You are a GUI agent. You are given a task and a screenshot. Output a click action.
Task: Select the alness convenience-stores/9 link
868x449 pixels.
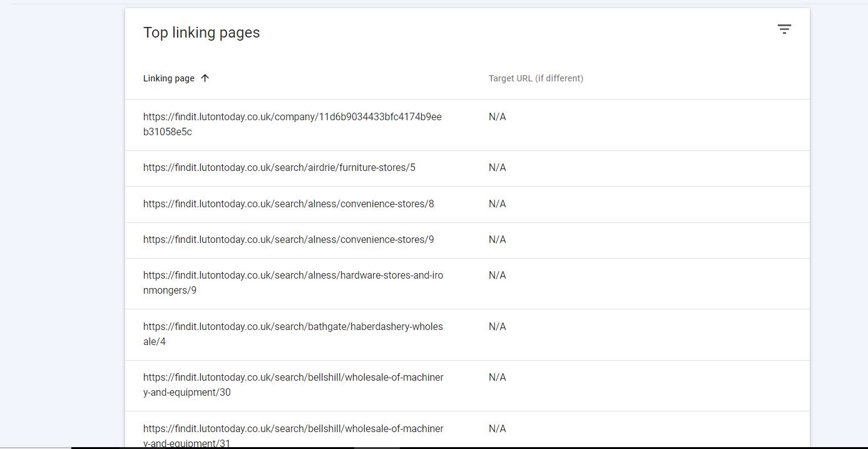coord(288,240)
